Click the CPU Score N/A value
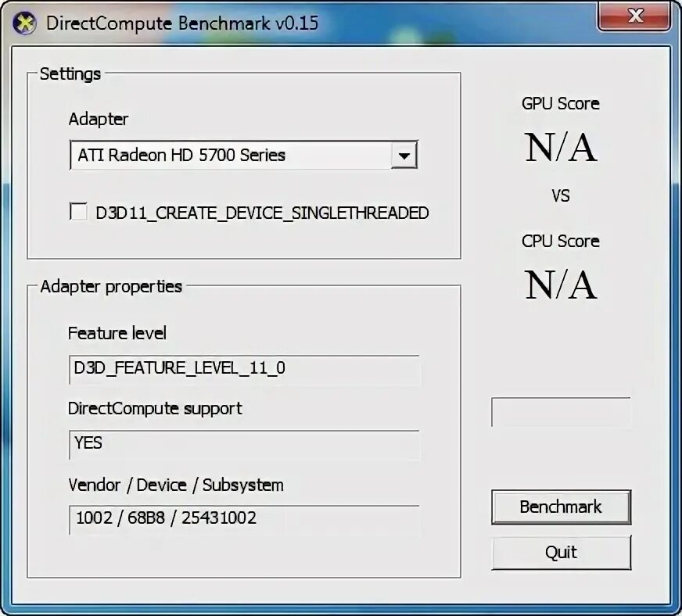682x616 pixels. tap(561, 285)
